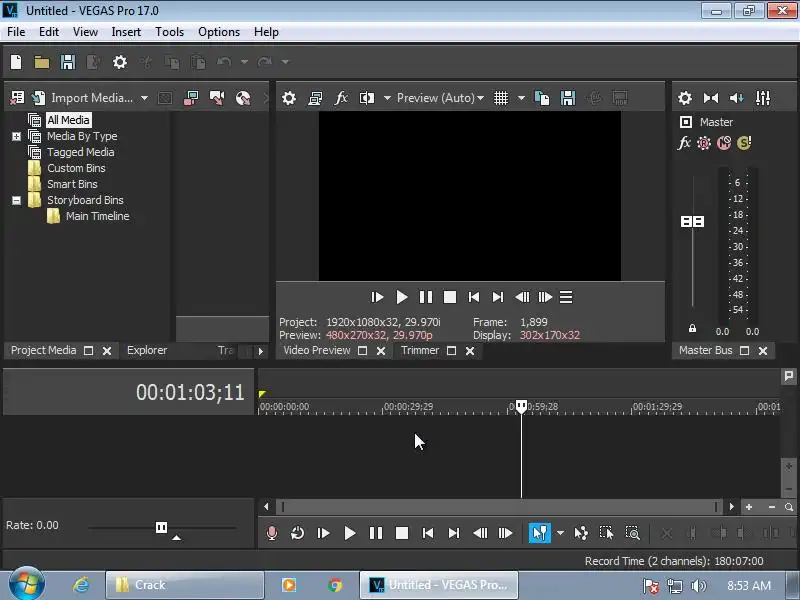Image resolution: width=800 pixels, height=600 pixels.
Task: Click the Master volume fader handle
Action: (692, 221)
